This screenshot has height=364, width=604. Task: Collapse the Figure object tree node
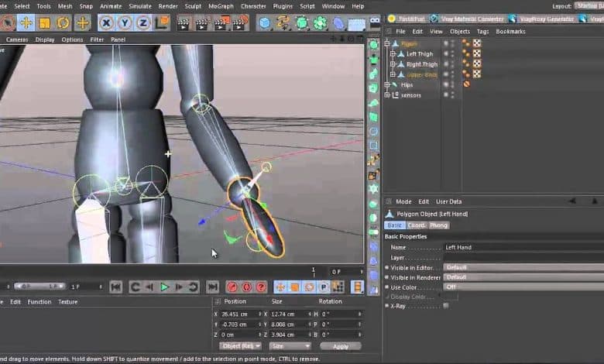tap(387, 43)
